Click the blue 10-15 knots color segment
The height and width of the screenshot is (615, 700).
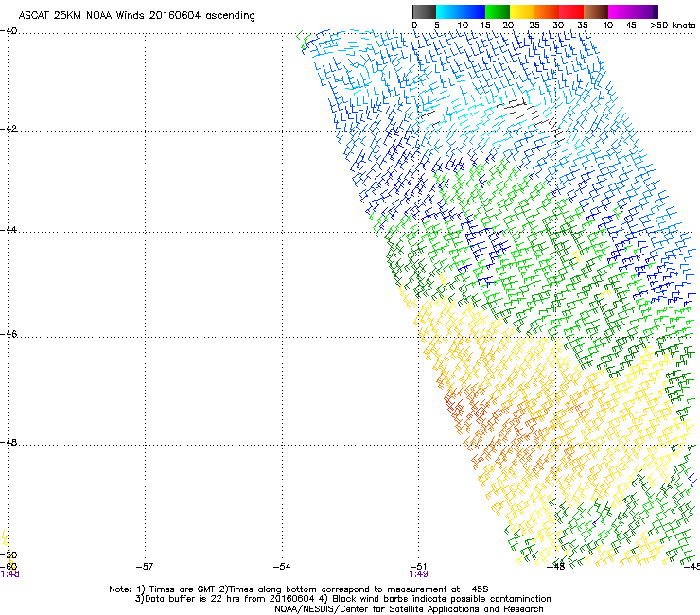[x=473, y=11]
